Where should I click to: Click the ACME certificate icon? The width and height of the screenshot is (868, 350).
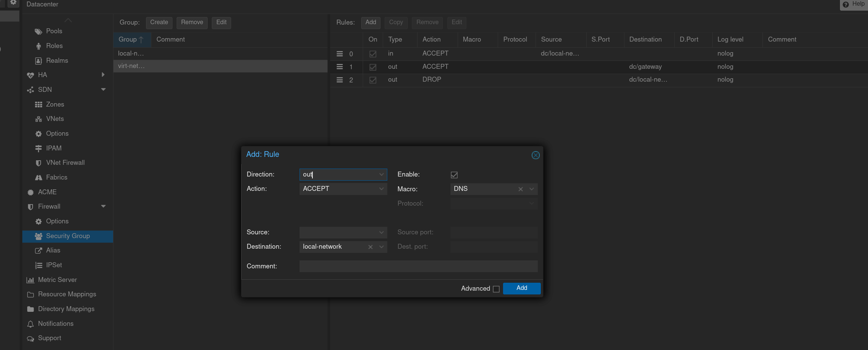(30, 192)
